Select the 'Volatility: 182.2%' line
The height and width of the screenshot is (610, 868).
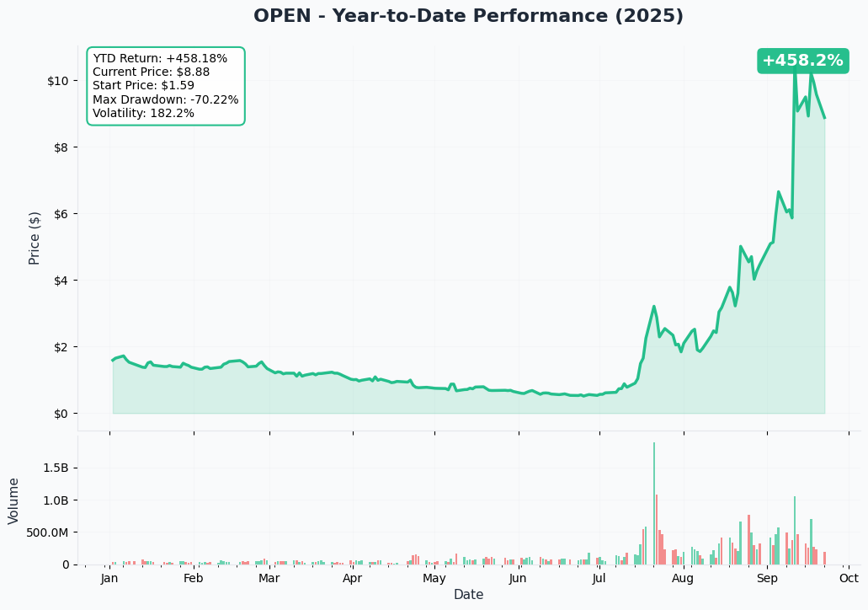(x=143, y=113)
